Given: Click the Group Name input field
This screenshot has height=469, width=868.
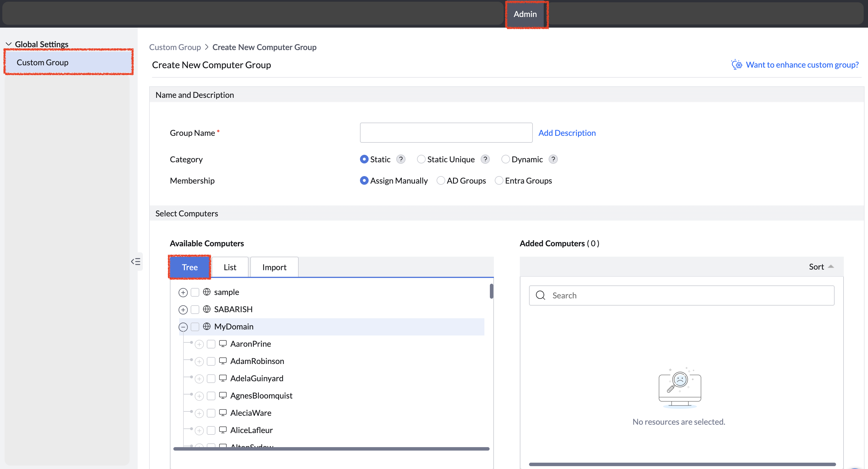Looking at the screenshot, I should coord(446,133).
